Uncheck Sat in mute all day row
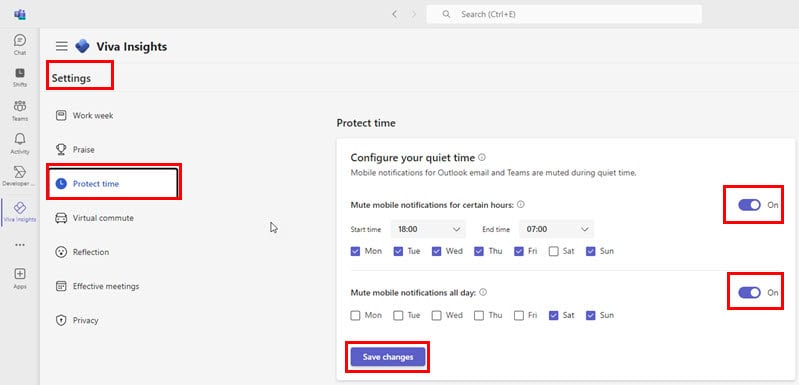The image size is (799, 385). 554,315
